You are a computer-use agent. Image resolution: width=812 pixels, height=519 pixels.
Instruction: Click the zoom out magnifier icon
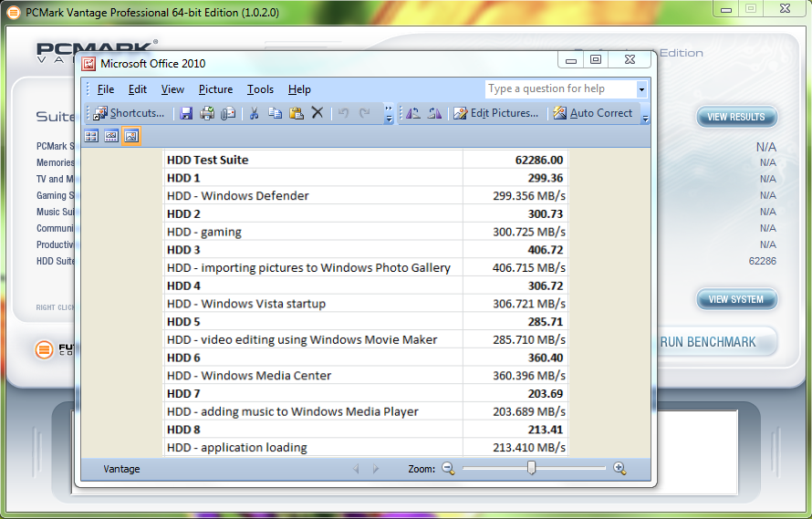pyautogui.click(x=448, y=468)
